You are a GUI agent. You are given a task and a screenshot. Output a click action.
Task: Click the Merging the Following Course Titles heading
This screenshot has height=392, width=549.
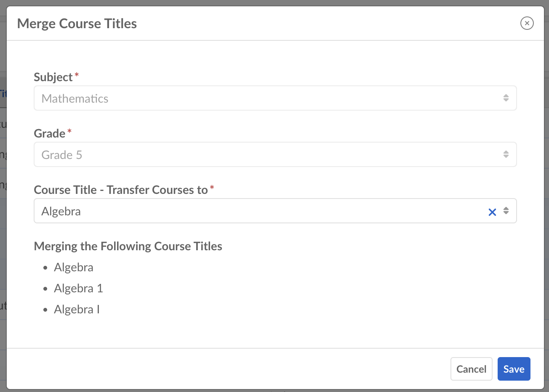(x=128, y=246)
